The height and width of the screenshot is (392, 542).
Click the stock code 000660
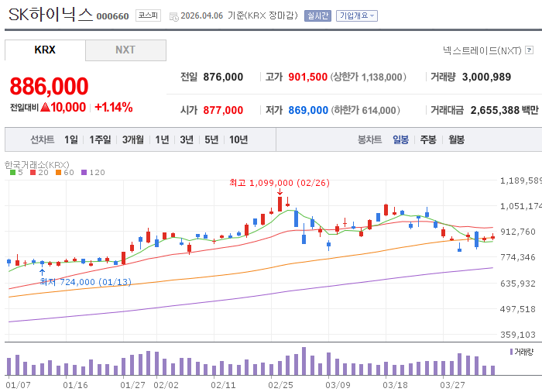click(x=113, y=16)
